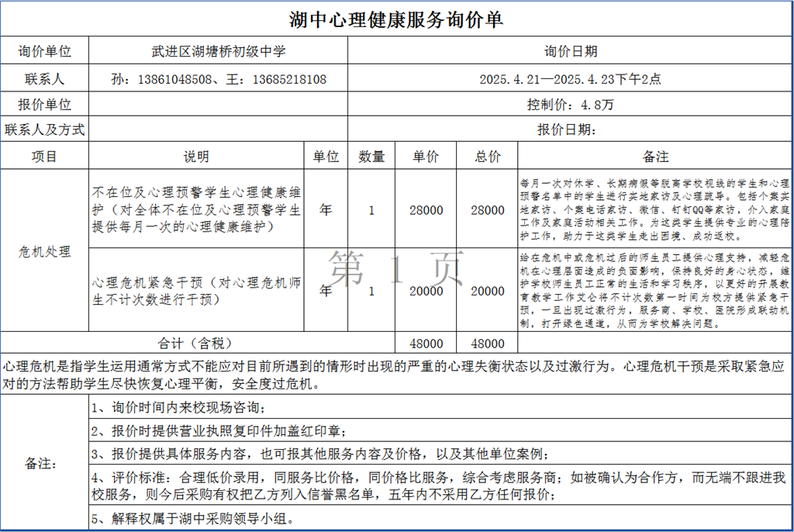The width and height of the screenshot is (794, 532).
Task: Click the unit price 20000 cell
Action: click(x=426, y=291)
